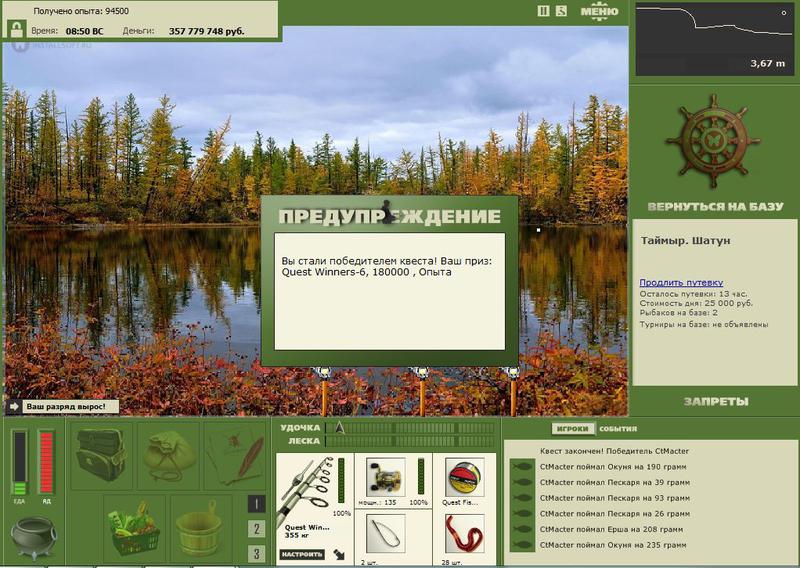Click the depth sonar display showing 3,67 m
This screenshot has height=568, width=800.
pyautogui.click(x=714, y=40)
